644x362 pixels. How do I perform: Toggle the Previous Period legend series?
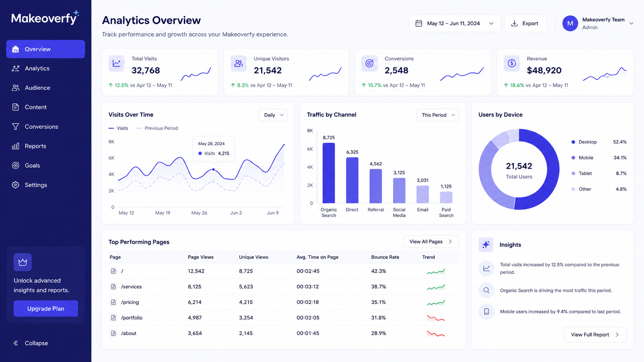[157, 128]
